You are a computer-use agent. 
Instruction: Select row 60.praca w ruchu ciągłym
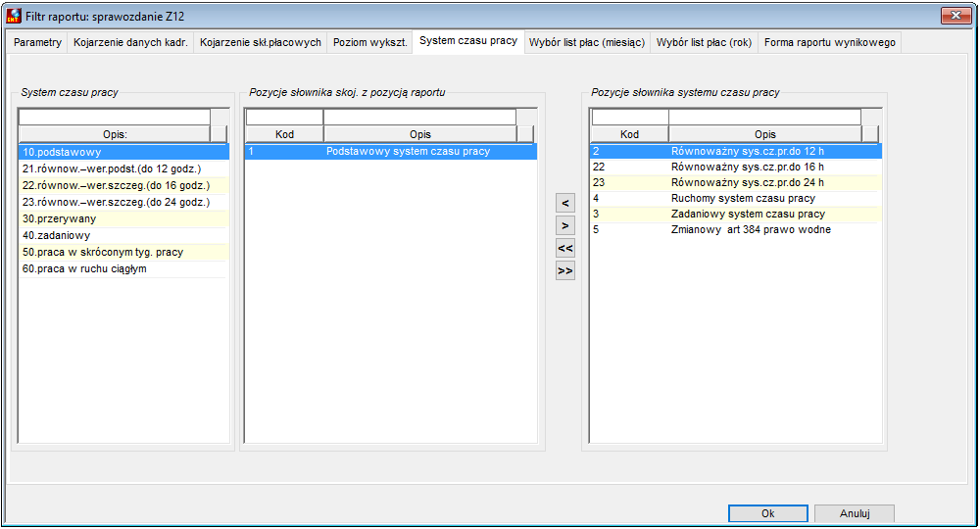click(x=123, y=268)
